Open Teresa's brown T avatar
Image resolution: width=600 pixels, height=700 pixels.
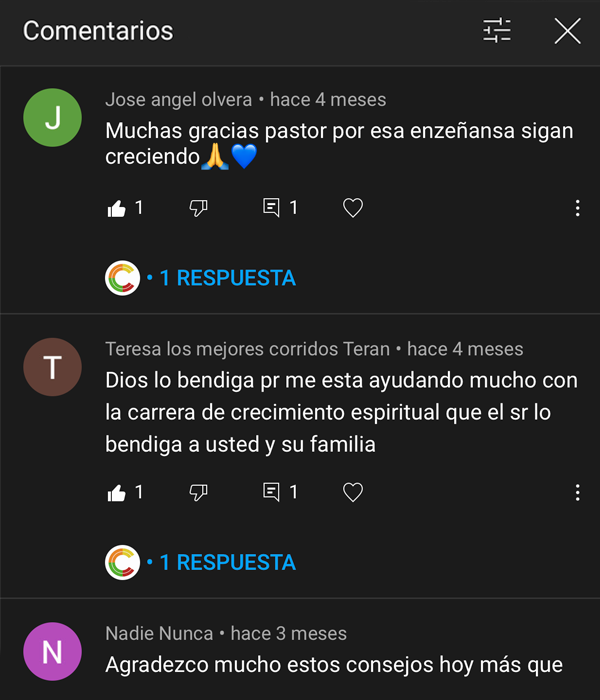tap(52, 368)
